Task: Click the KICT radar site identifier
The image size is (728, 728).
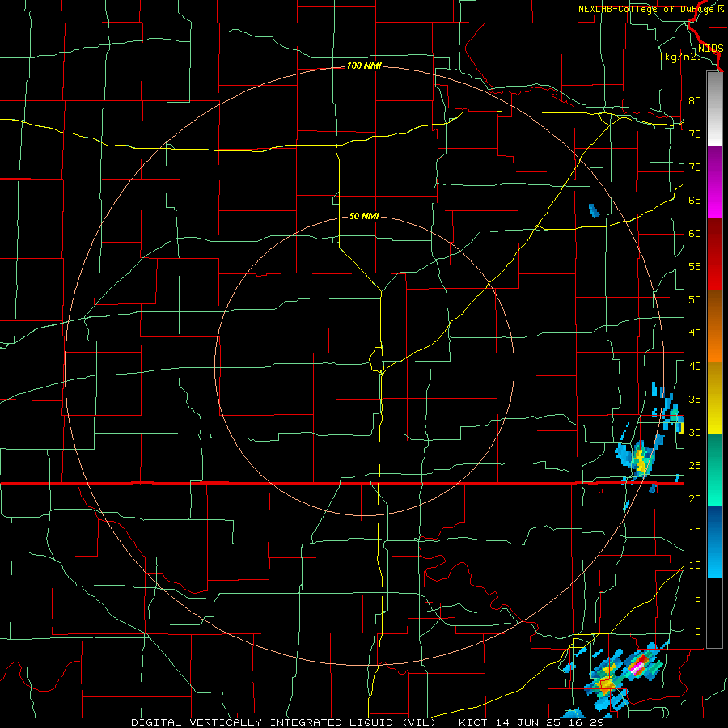Action: 475,722
